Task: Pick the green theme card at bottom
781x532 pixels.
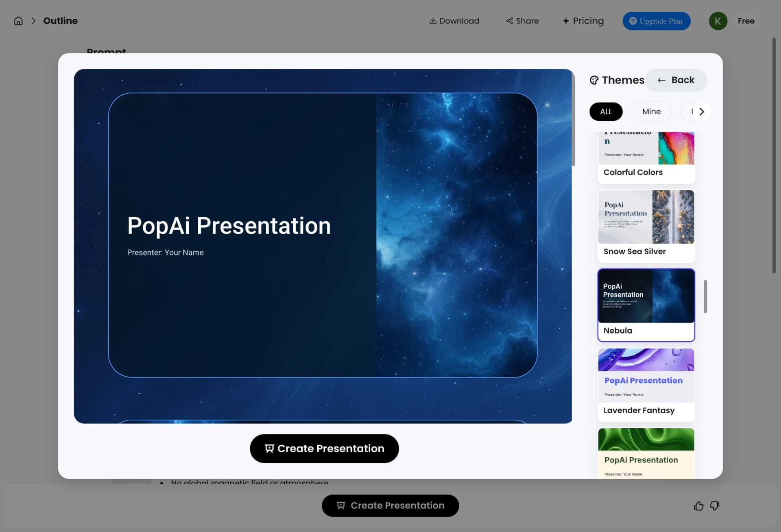Action: tap(646, 453)
